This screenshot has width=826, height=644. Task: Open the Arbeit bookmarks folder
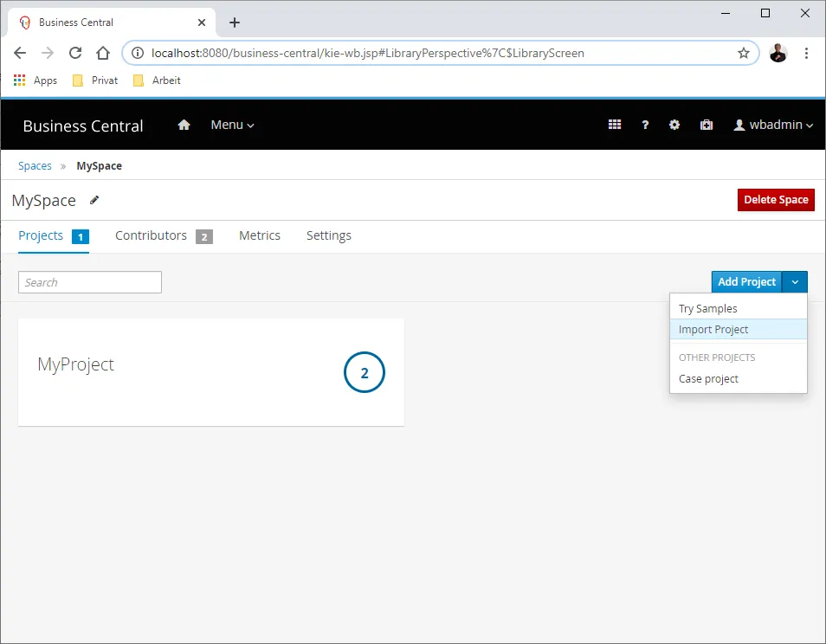point(157,80)
